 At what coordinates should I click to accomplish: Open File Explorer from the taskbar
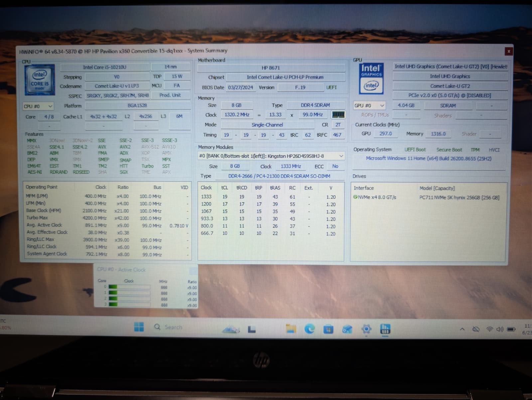[291, 329]
